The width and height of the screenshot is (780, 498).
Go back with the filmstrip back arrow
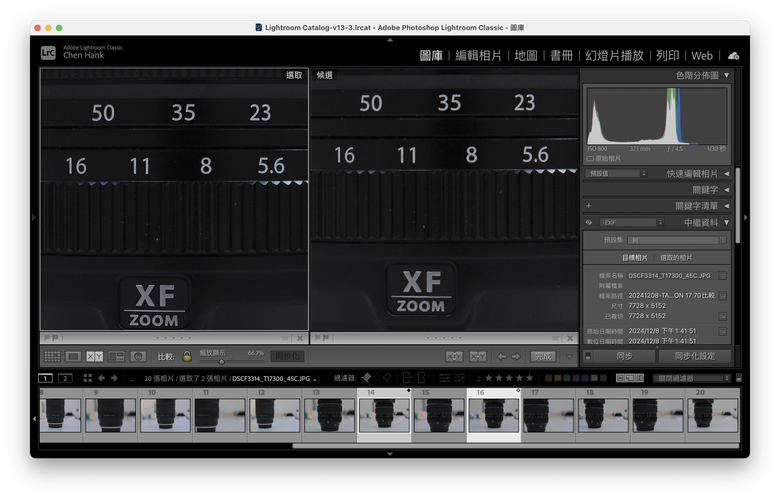click(101, 378)
